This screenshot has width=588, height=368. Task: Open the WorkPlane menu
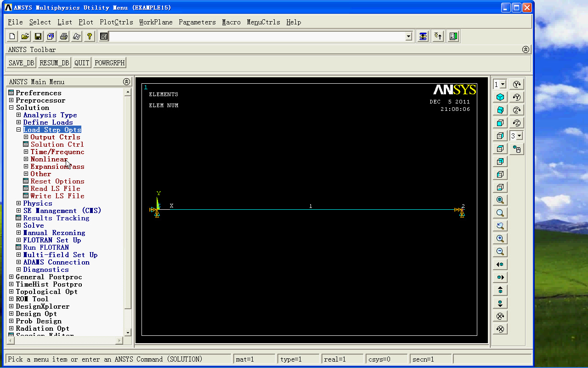point(156,22)
